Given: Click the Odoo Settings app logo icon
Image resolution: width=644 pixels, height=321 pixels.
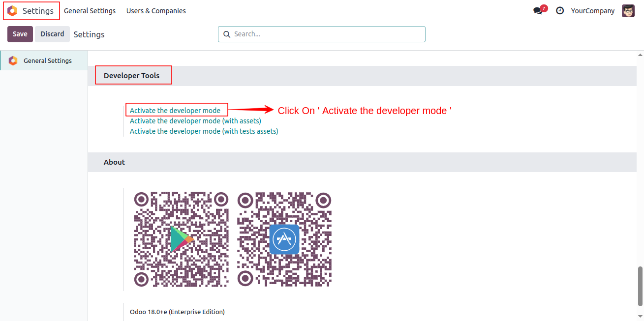Looking at the screenshot, I should point(12,11).
